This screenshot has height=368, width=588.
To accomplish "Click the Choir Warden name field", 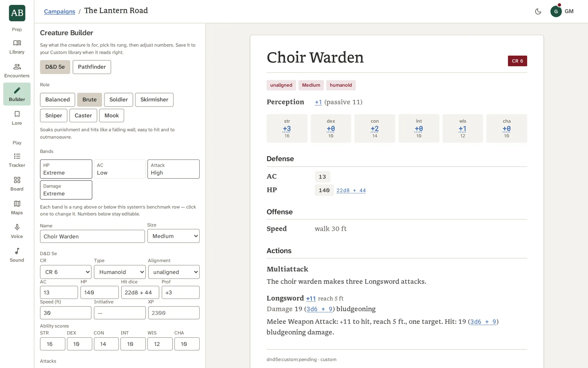I will click(x=92, y=236).
